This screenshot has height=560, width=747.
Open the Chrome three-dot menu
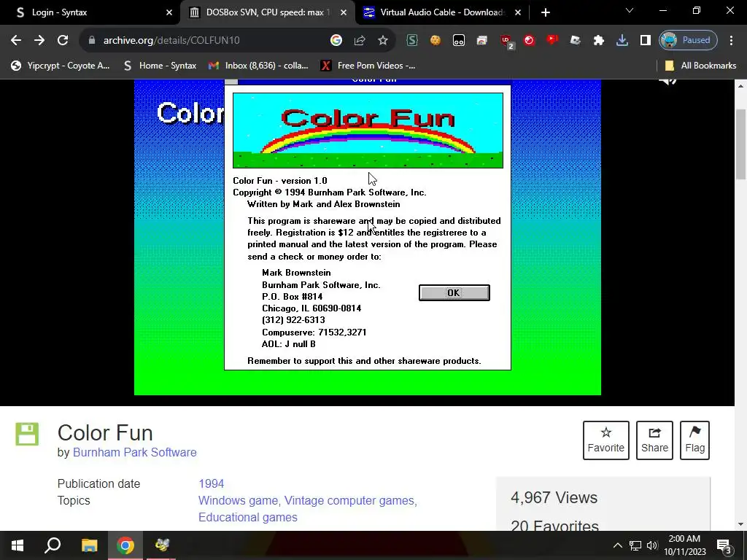point(731,41)
